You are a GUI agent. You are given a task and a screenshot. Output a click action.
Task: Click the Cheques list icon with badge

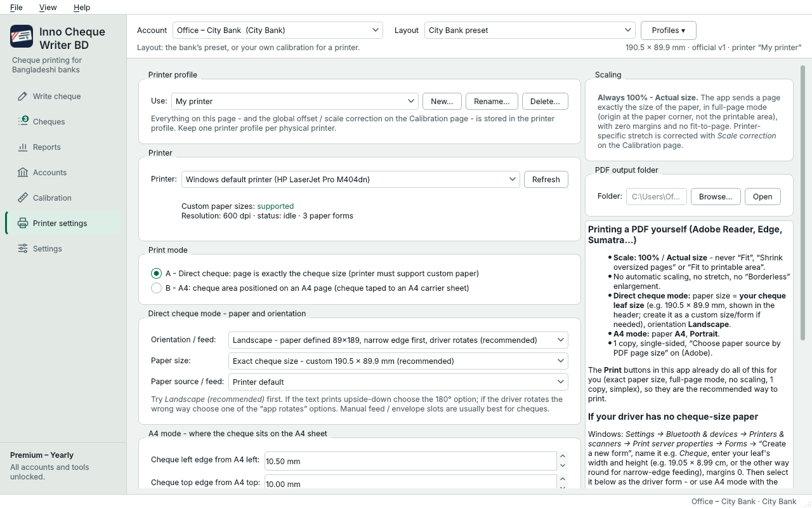pyautogui.click(x=23, y=121)
